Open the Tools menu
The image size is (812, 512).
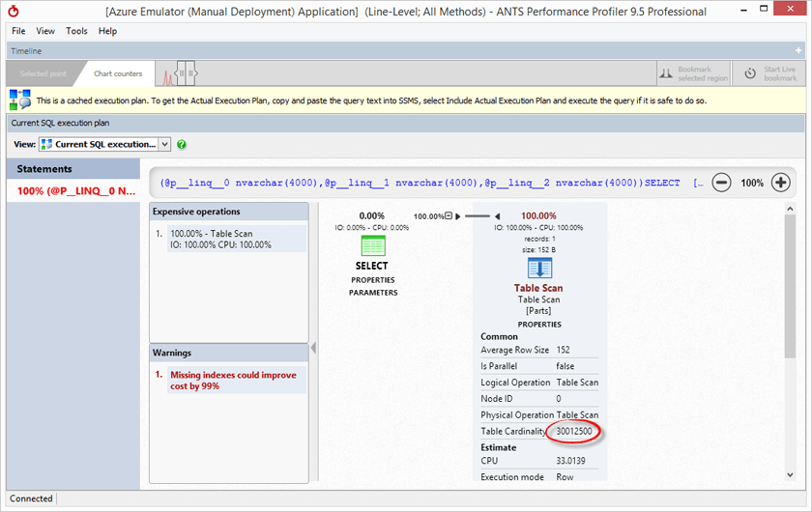click(x=76, y=31)
